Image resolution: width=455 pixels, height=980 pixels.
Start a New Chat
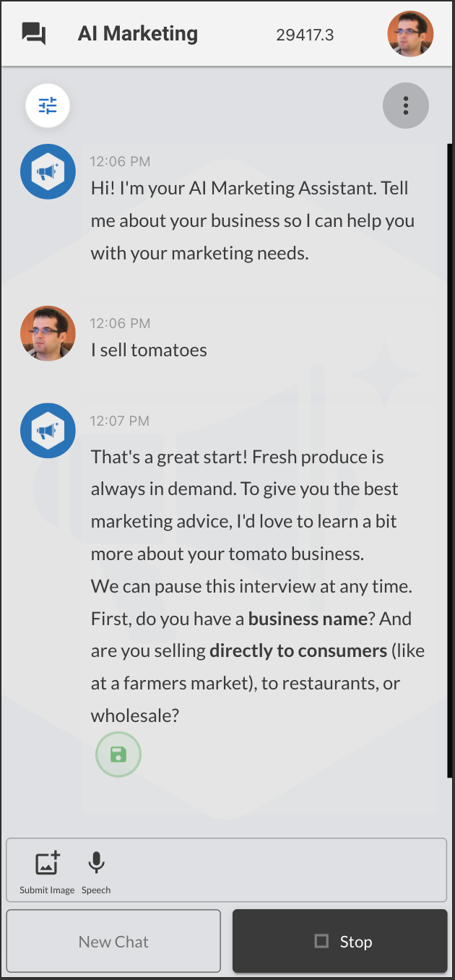[x=113, y=941]
